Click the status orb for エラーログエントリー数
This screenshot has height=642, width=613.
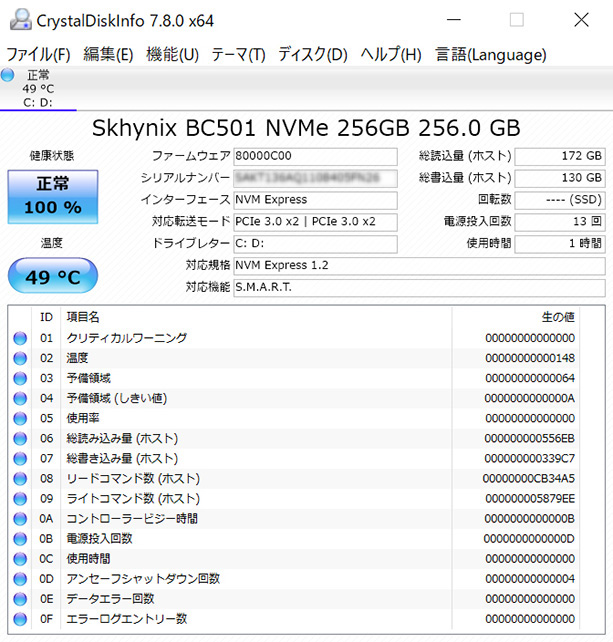[20, 618]
